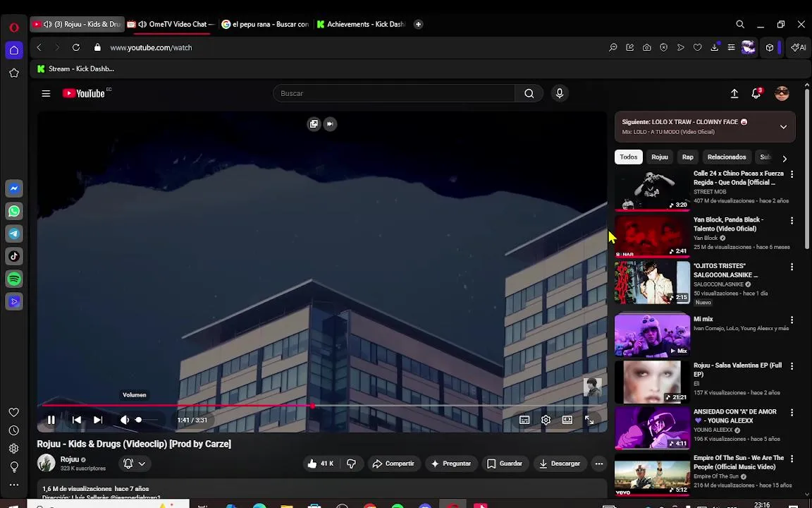The image size is (812, 508).
Task: Open ANSIEDAD CON A DE AMOR thumbnail
Action: (652, 428)
